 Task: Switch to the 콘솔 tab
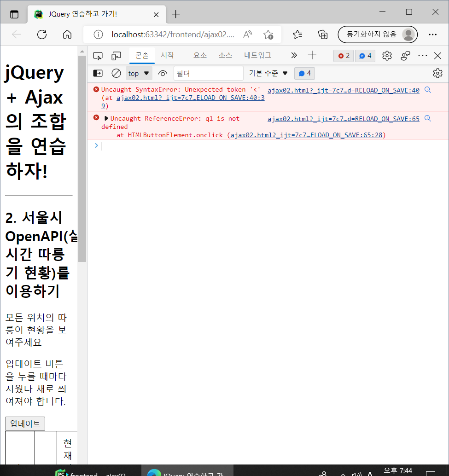(x=142, y=56)
